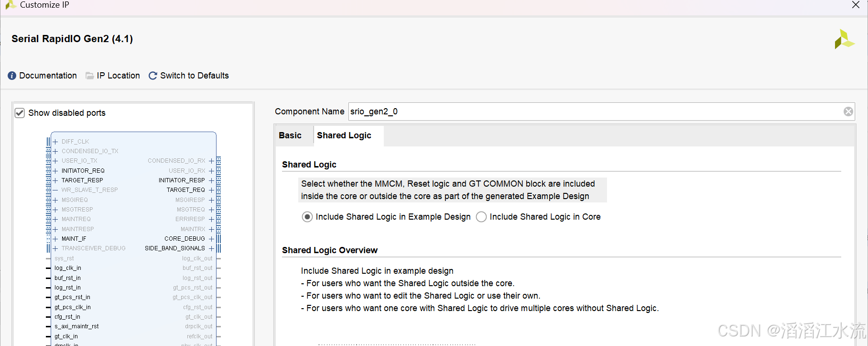Click the gt_pcs_clk_out port label
The image size is (868, 346).
click(193, 297)
